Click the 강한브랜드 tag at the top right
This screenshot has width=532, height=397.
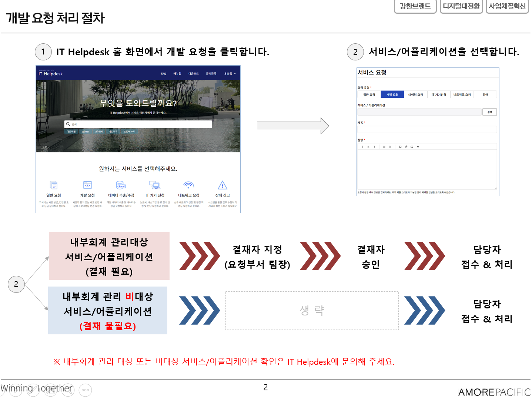click(x=415, y=6)
